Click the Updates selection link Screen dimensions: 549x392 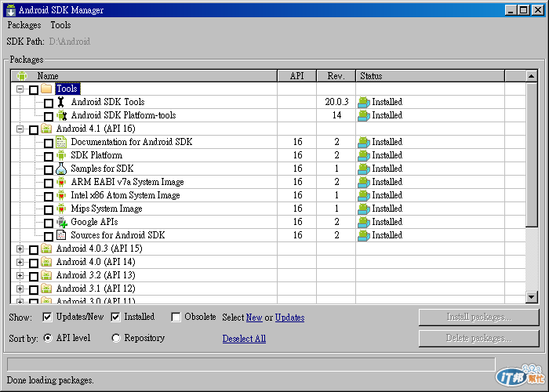click(289, 318)
